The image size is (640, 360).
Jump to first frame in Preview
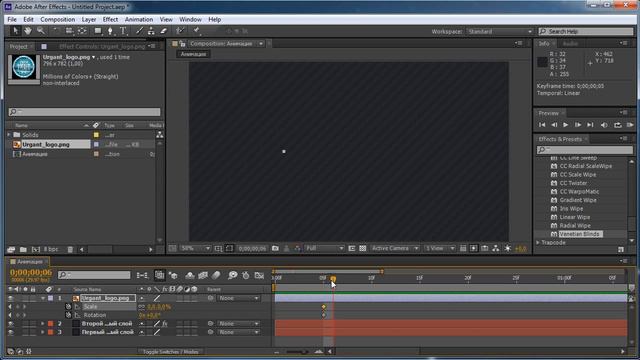coord(542,125)
